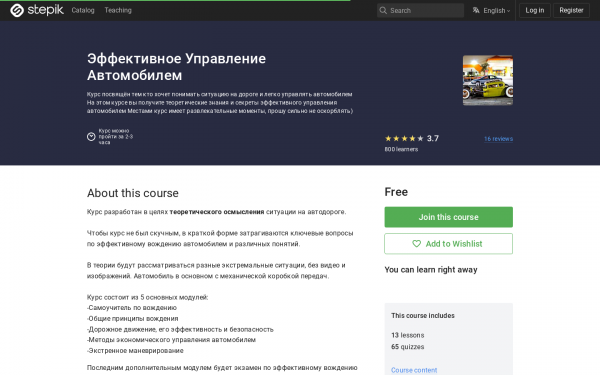Screen dimensions: 600x375
Task: Click the 3.7 rating value
Action: [433, 139]
